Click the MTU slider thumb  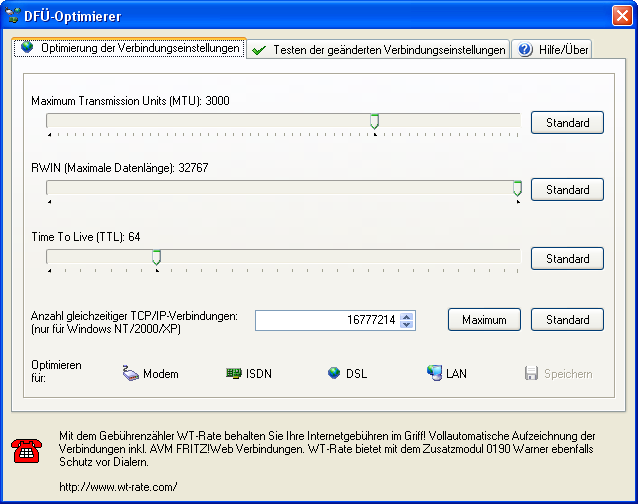click(x=374, y=122)
